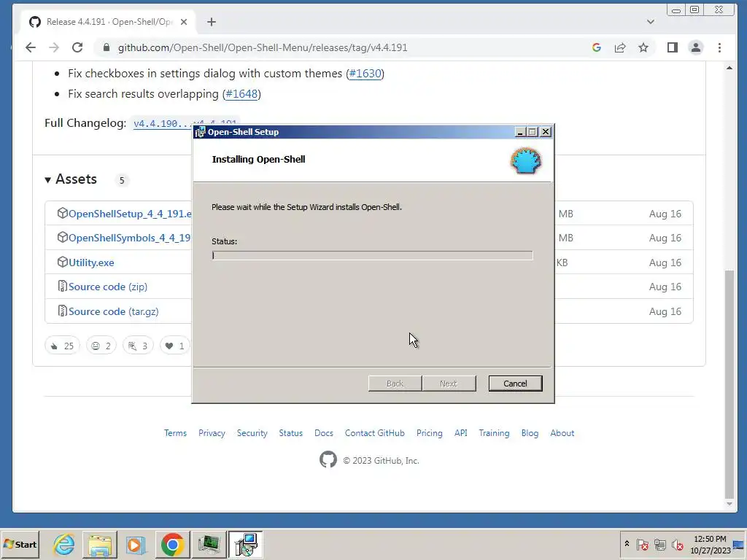This screenshot has height=560, width=747.
Task: Click package icon beside Utility.exe
Action: tap(63, 262)
